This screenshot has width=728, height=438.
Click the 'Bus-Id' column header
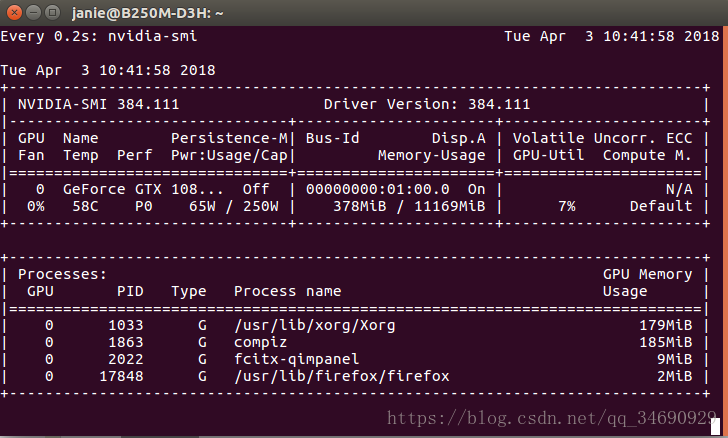pos(332,138)
